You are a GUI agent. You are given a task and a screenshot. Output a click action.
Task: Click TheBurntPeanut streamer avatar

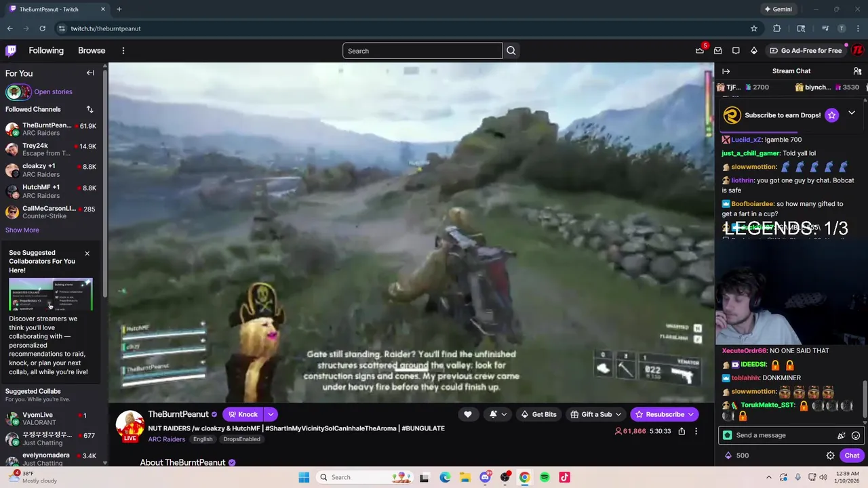pos(130,425)
